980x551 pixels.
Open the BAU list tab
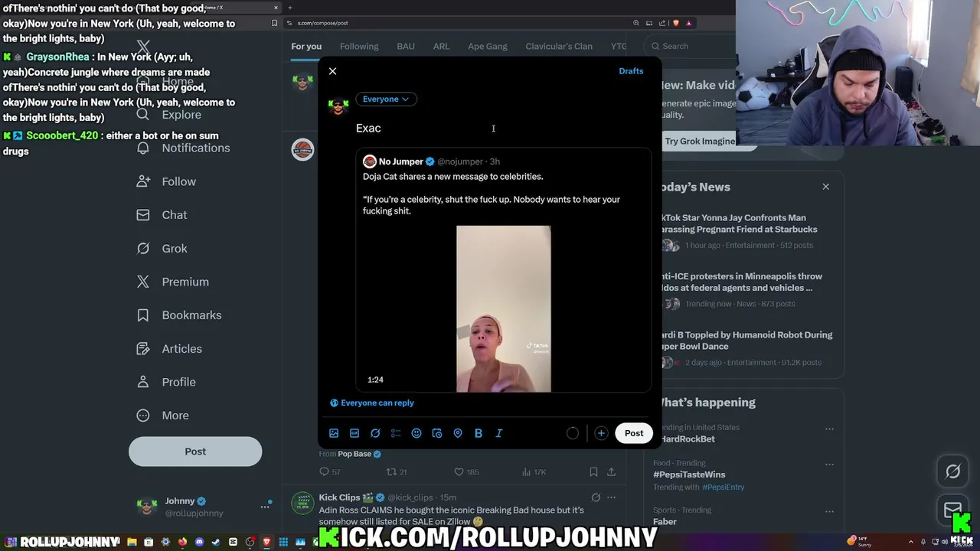(x=406, y=46)
